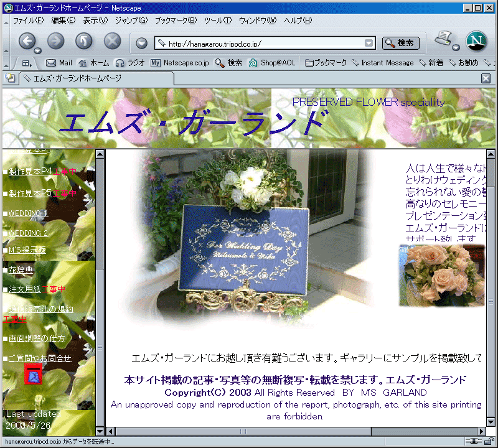Open the Shop@AOL shortcut
This screenshot has height=448, width=498.
tap(272, 63)
